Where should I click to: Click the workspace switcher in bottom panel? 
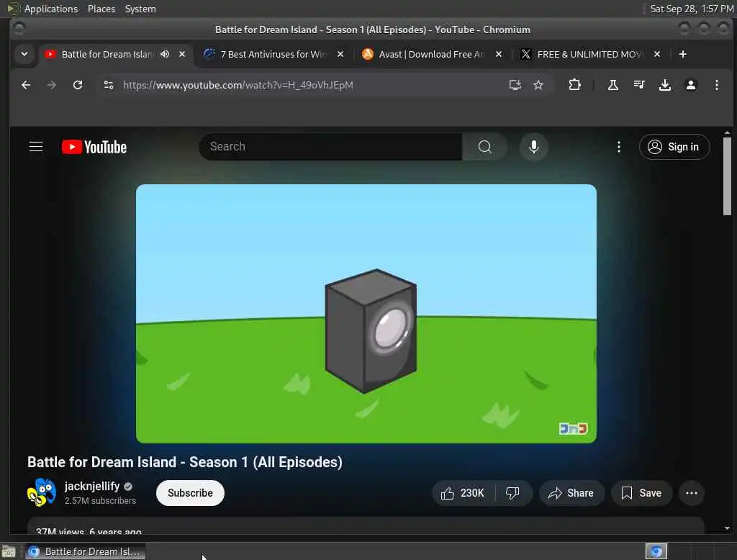[x=689, y=551]
